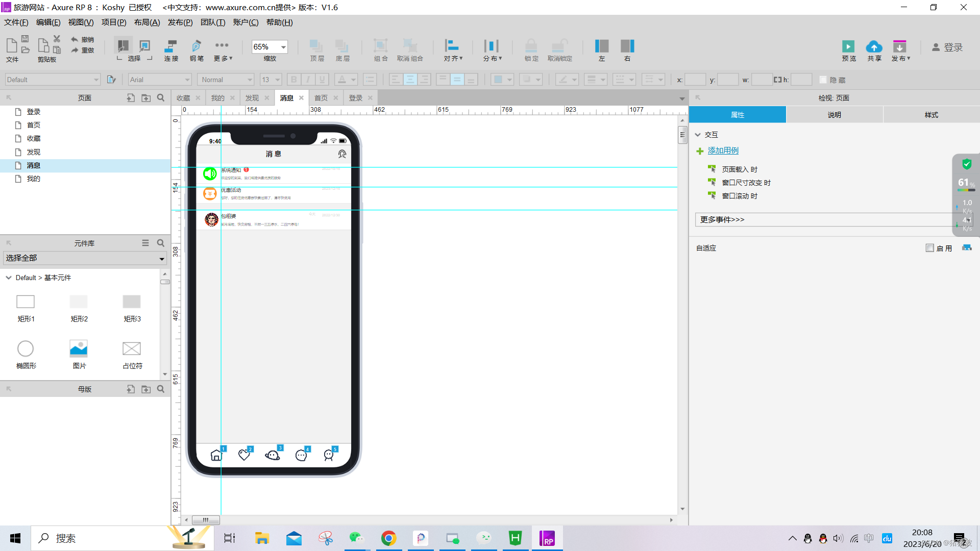
Task: Toggle the left panel (左) icon
Action: [x=601, y=46]
